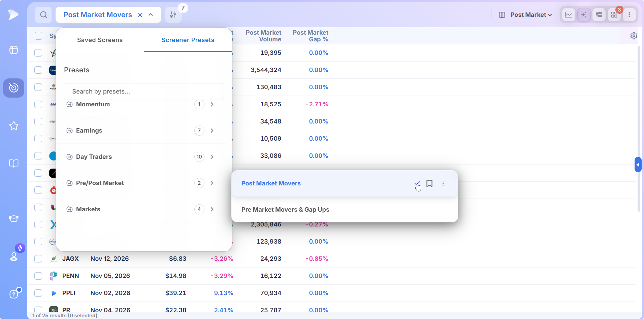Open the top toolbar more options menu

coord(629,15)
